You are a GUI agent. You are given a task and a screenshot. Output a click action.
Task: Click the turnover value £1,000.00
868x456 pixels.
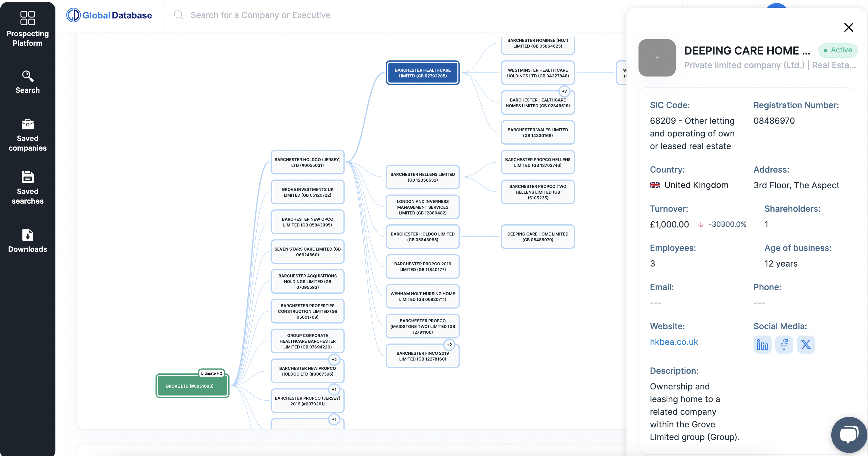point(669,224)
